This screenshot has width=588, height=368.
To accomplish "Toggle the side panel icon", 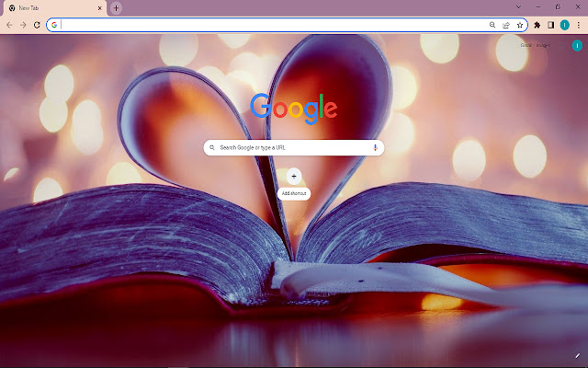I will pyautogui.click(x=551, y=25).
